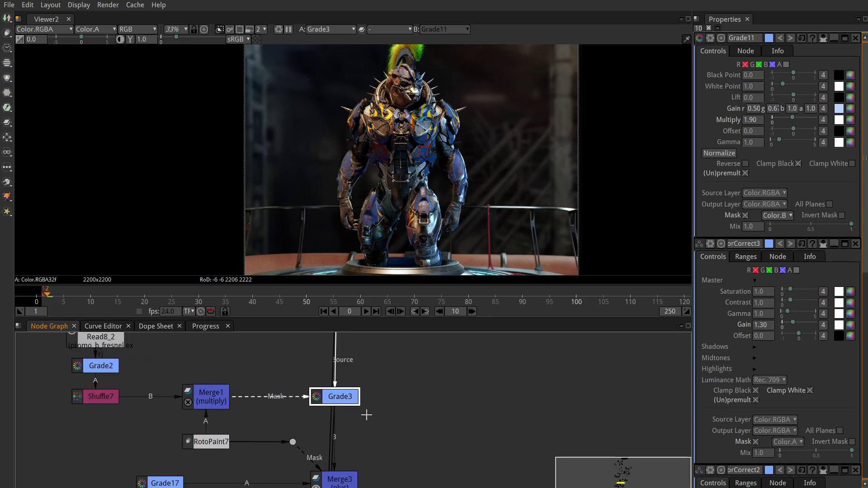Open the 33% zoom dropdown
This screenshot has width=868, height=488.
[x=176, y=29]
